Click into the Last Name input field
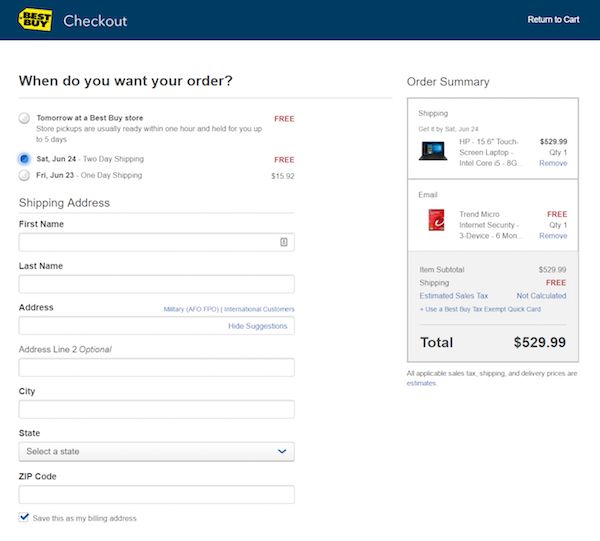The height and width of the screenshot is (541, 600). tap(157, 284)
